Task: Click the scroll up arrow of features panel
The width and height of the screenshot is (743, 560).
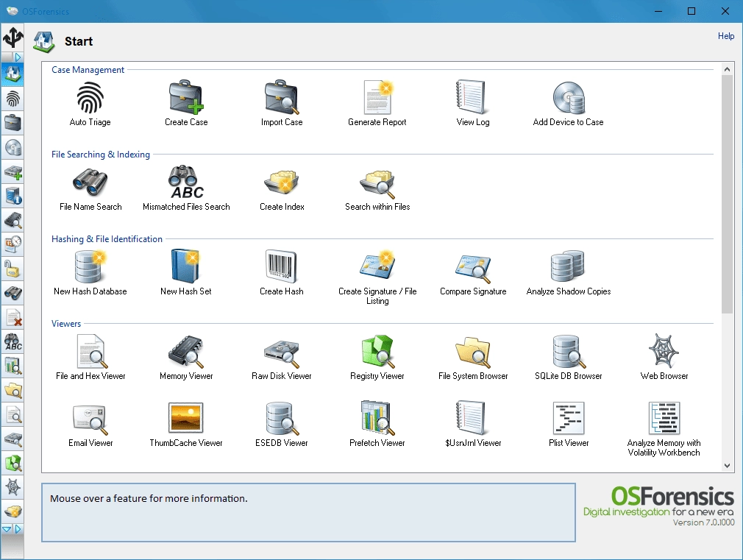Action: pyautogui.click(x=727, y=69)
